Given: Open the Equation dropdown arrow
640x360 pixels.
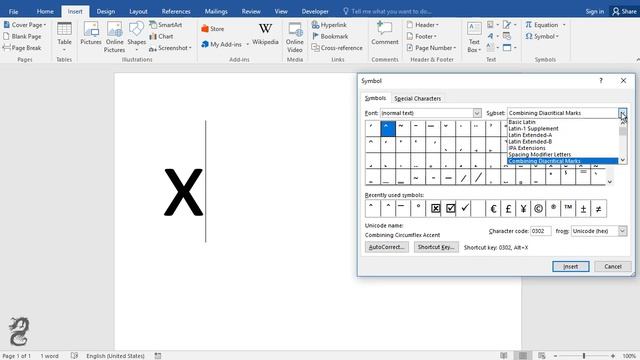Looking at the screenshot, I should pyautogui.click(x=564, y=25).
